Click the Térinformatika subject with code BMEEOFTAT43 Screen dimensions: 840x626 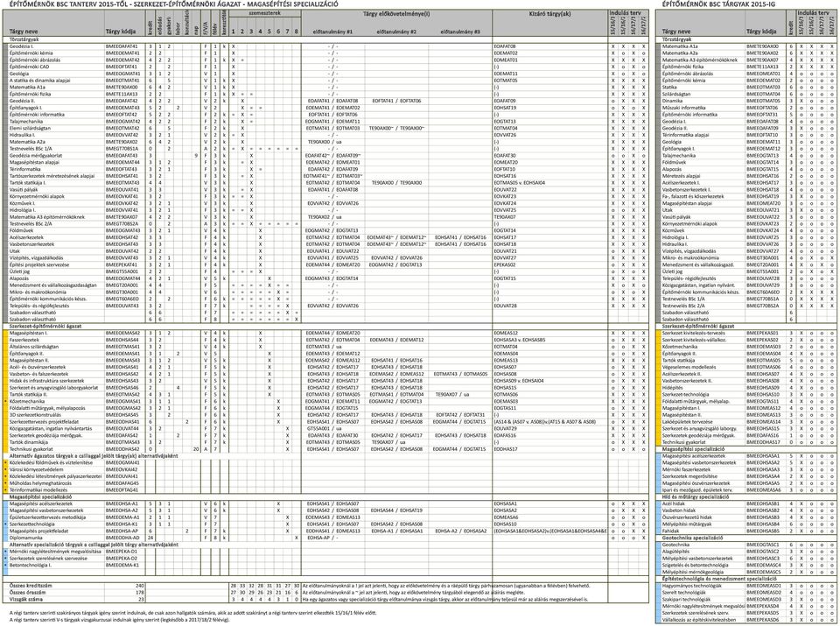tap(26, 169)
